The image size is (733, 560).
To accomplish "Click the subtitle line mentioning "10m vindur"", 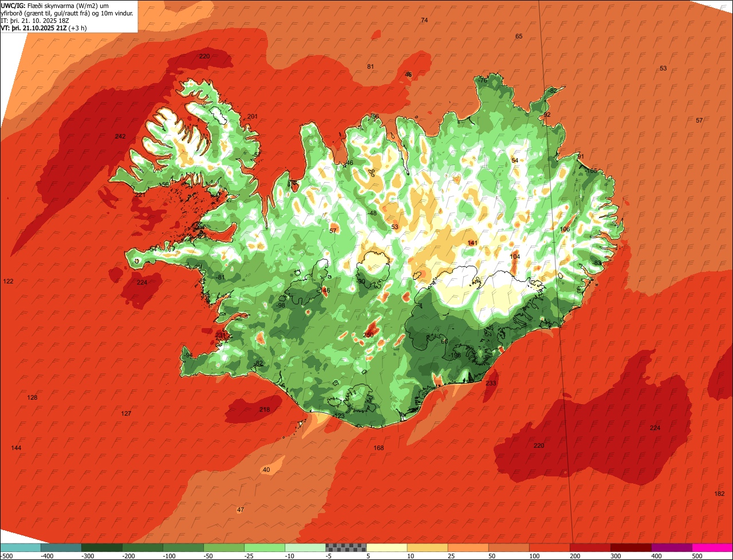I will 67,13.
